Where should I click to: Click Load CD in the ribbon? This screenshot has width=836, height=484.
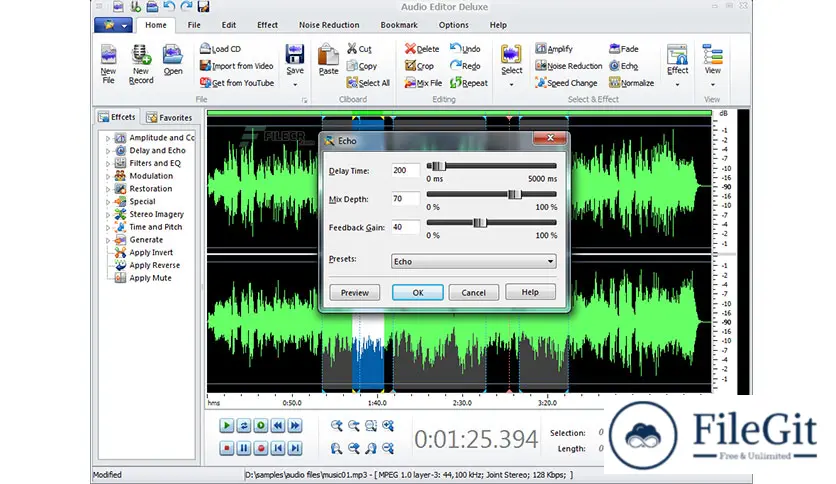(x=220, y=49)
